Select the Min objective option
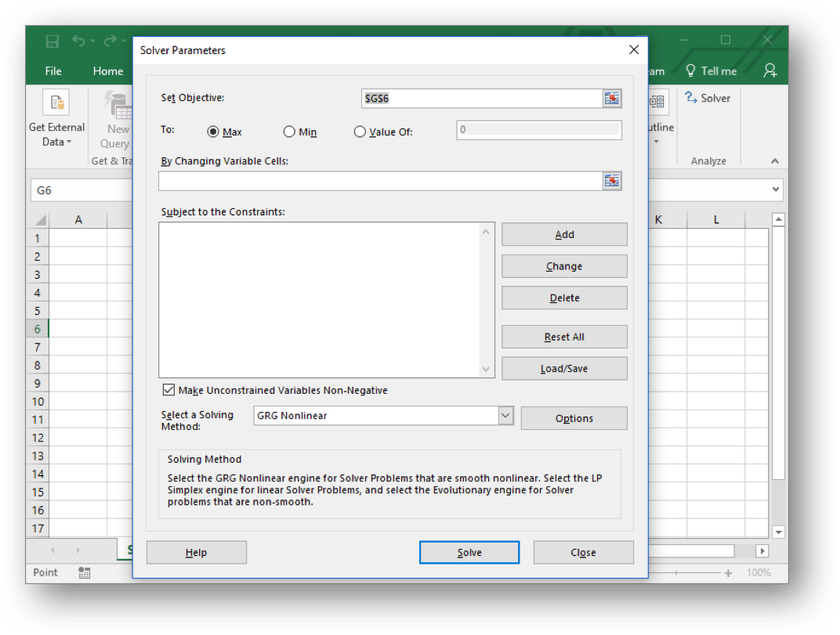 pyautogui.click(x=291, y=132)
